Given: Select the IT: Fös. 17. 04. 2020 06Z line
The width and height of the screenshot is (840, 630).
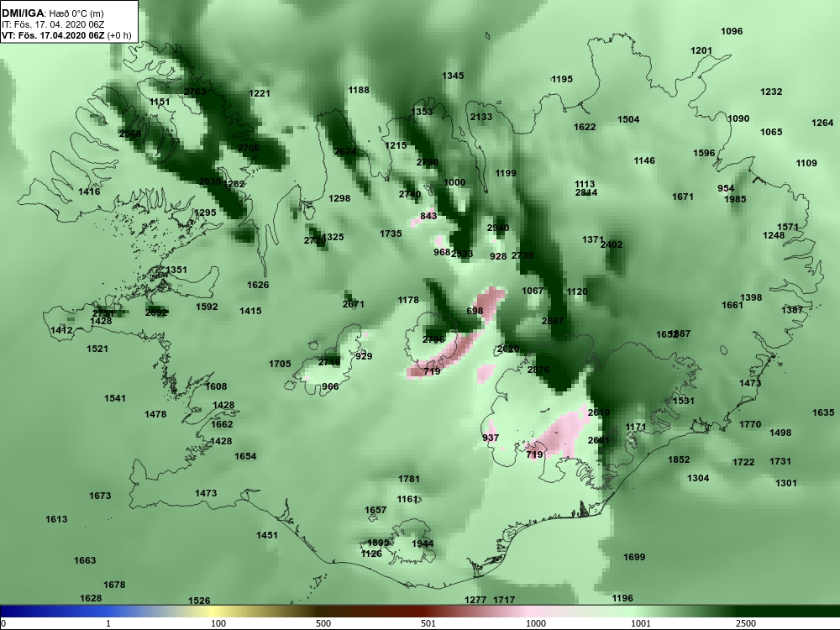Looking at the screenshot, I should (52, 24).
